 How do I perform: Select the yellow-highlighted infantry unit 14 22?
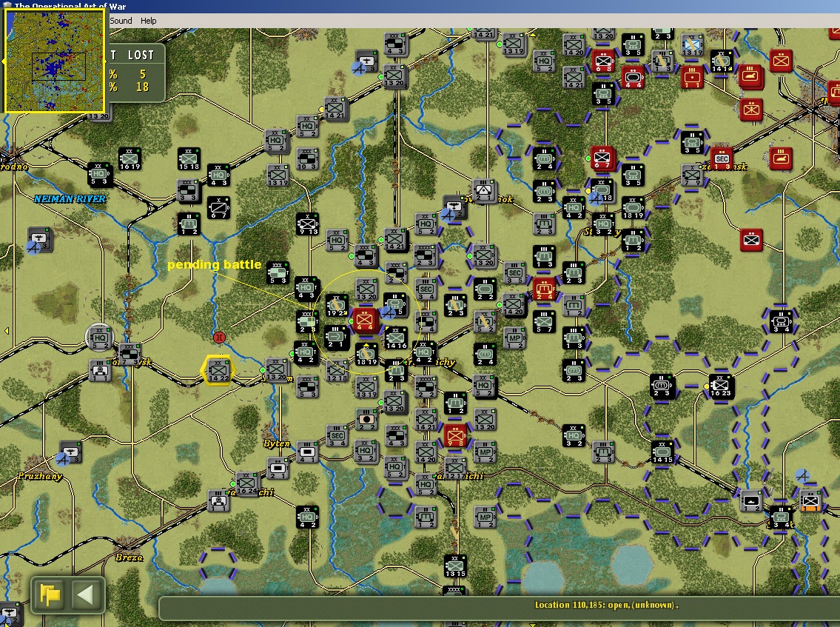pos(218,370)
